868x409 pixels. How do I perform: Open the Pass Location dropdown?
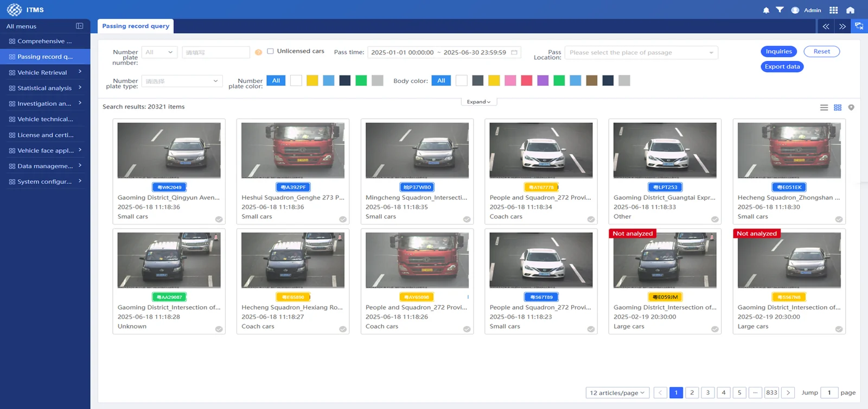click(x=641, y=53)
